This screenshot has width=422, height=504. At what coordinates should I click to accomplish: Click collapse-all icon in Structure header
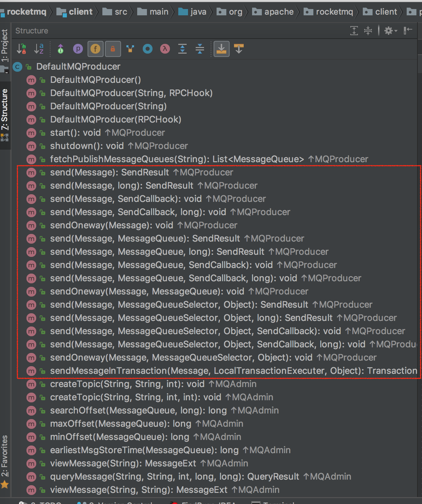coord(368,31)
